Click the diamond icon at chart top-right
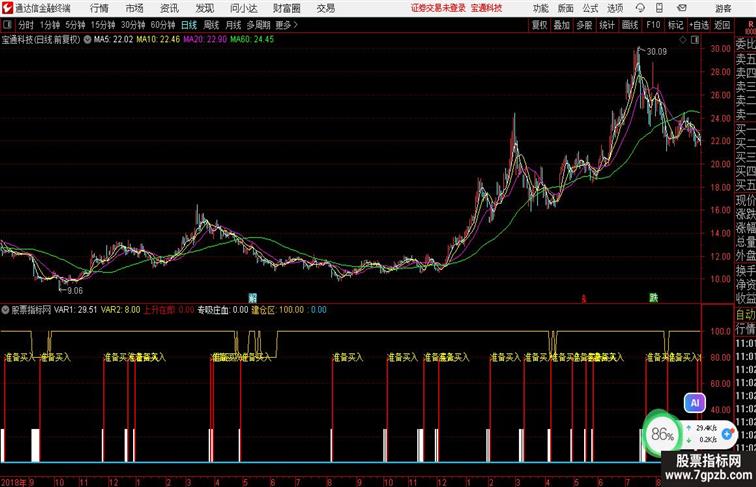Screen dimensions: 756x487 pyautogui.click(x=683, y=40)
